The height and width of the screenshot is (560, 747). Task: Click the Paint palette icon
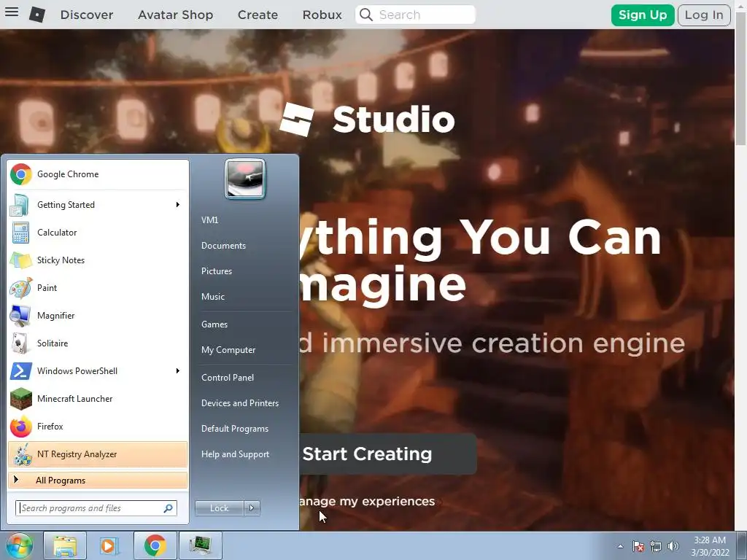point(20,287)
